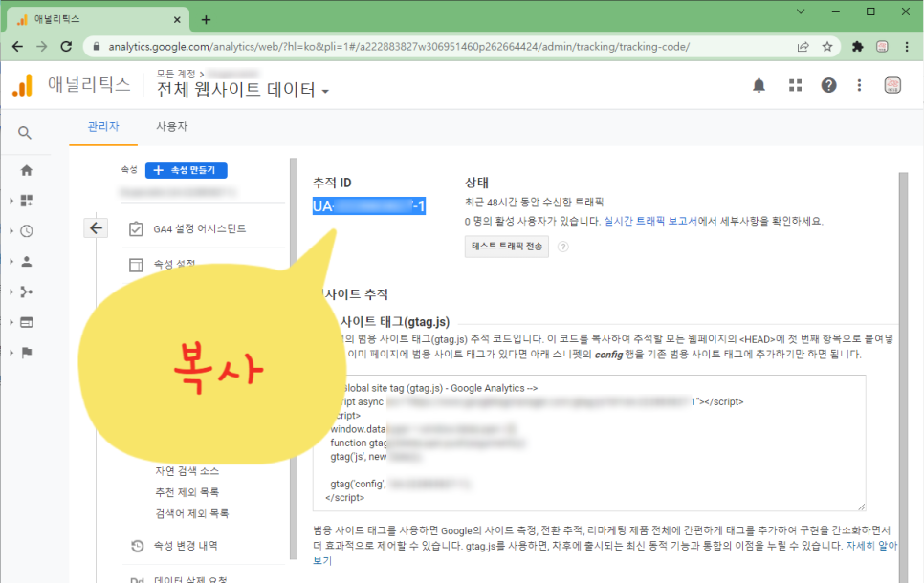Screen dimensions: 924x583
Task: Open Analytics more options menu
Action: (859, 86)
